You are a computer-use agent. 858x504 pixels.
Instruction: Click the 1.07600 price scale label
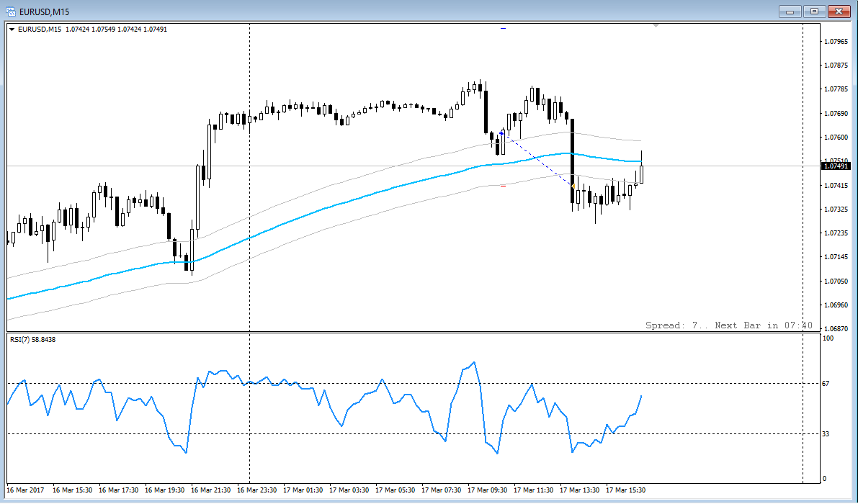point(836,138)
